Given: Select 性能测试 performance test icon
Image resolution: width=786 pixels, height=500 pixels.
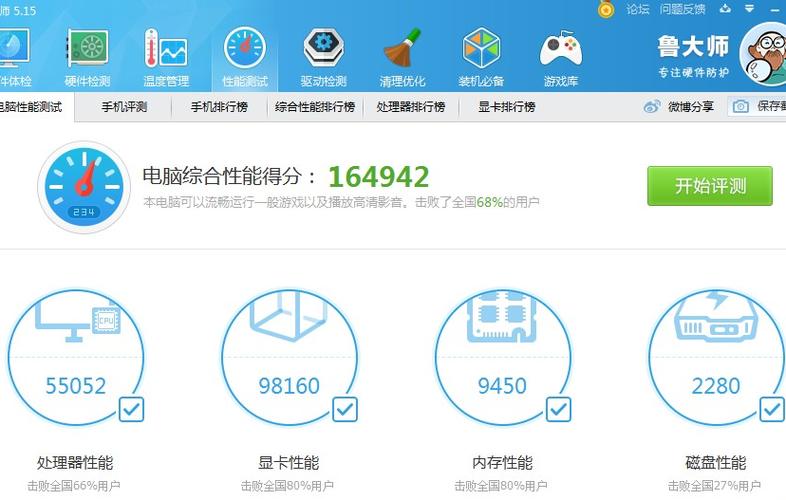Looking at the screenshot, I should coord(245,57).
